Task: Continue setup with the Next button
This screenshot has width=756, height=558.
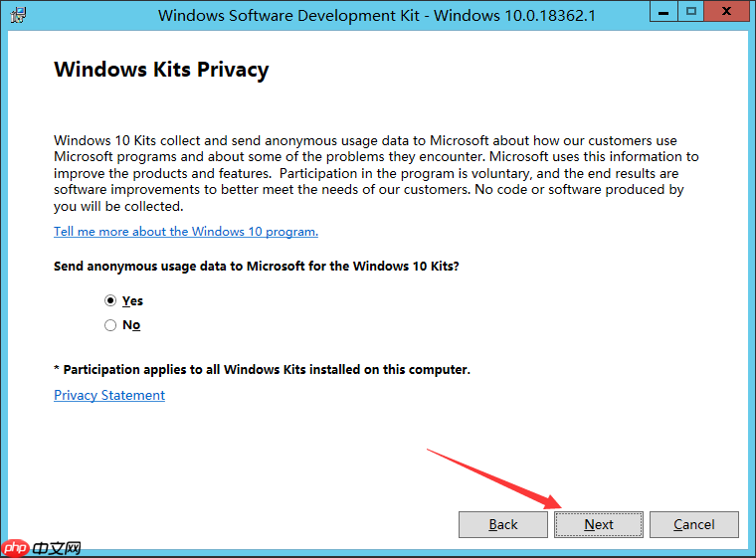Action: click(599, 524)
